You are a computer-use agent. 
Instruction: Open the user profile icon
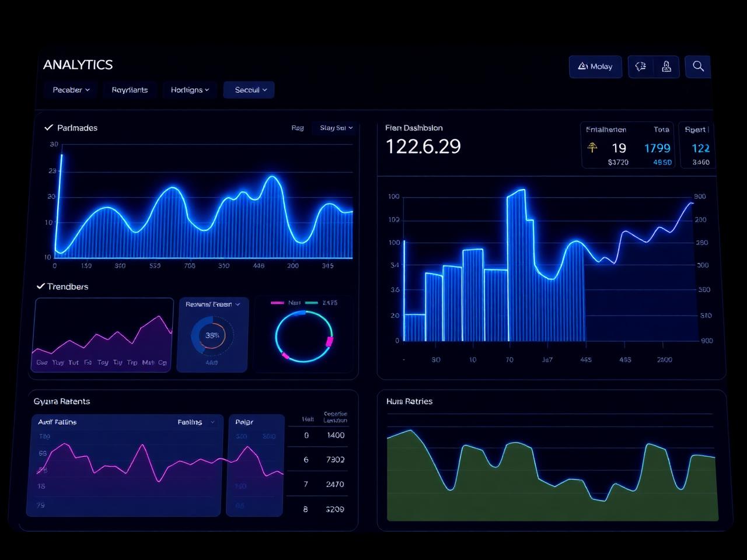[x=666, y=66]
